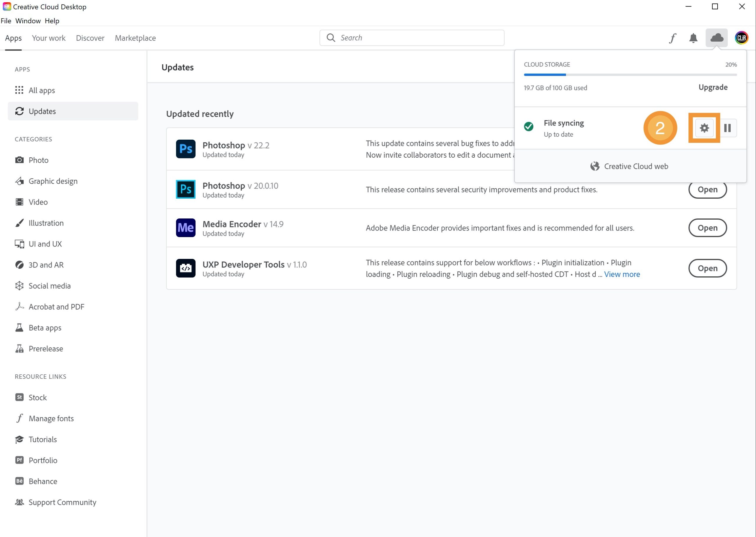The height and width of the screenshot is (537, 756).
Task: Open the Tutorials resource link
Action: coord(73,440)
